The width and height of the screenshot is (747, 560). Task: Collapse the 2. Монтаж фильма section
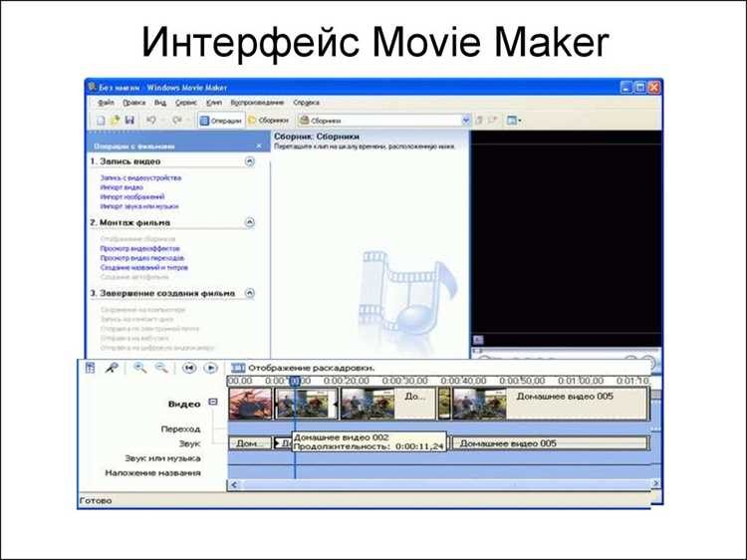250,222
